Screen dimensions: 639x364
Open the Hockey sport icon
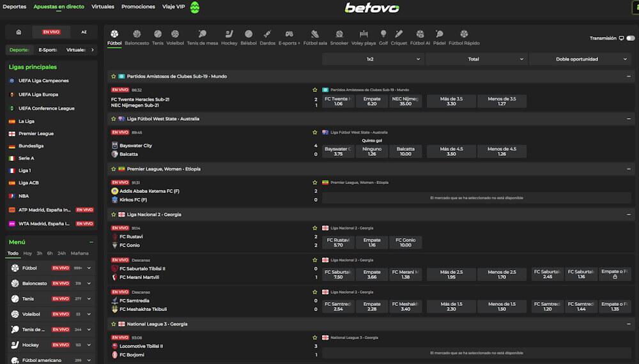(229, 34)
